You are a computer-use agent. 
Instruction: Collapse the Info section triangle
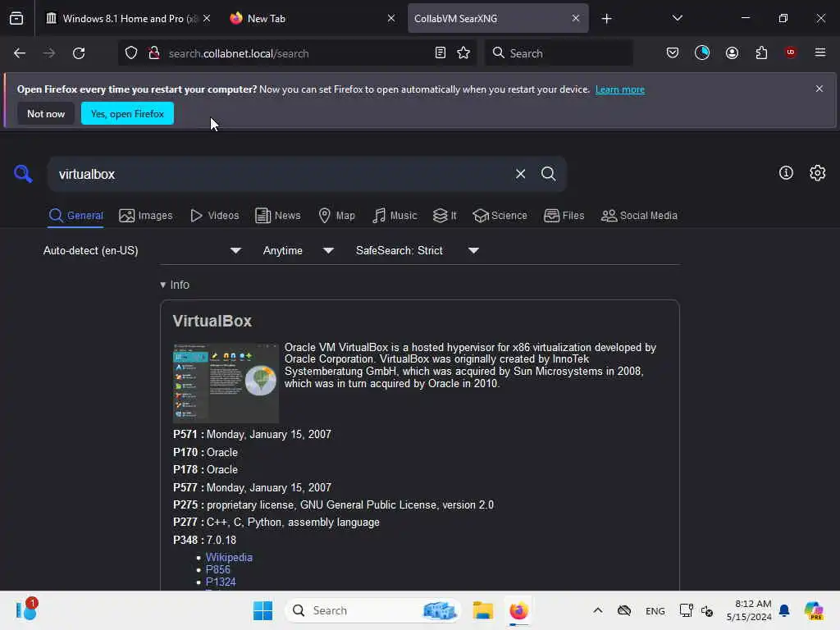163,285
